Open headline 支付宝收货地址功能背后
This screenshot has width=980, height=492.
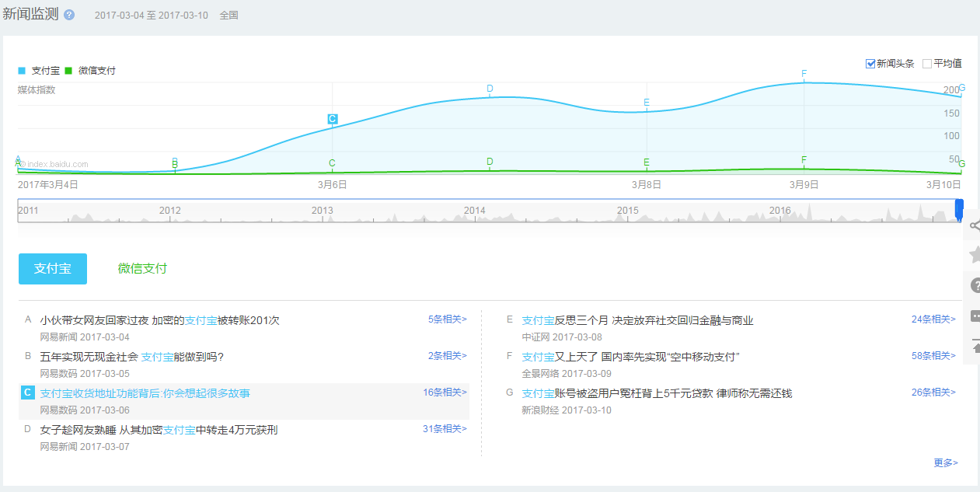145,393
